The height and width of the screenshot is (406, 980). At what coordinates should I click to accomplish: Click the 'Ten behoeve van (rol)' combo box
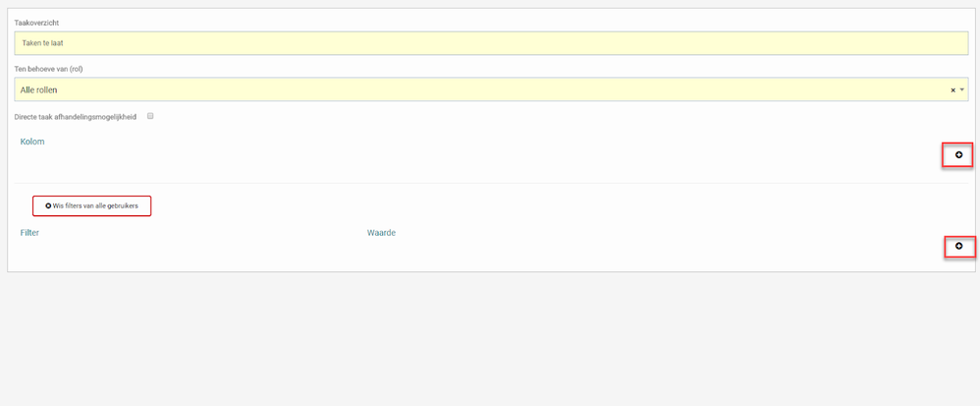pyautogui.click(x=491, y=89)
